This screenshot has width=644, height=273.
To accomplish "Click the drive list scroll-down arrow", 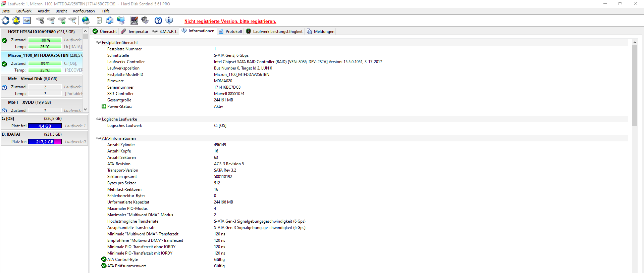I will [85, 109].
